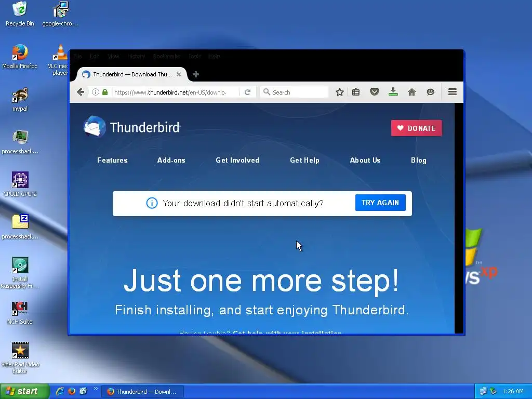The height and width of the screenshot is (399, 532).
Task: Click the Thunderbird taskbar window button
Action: pos(142,392)
